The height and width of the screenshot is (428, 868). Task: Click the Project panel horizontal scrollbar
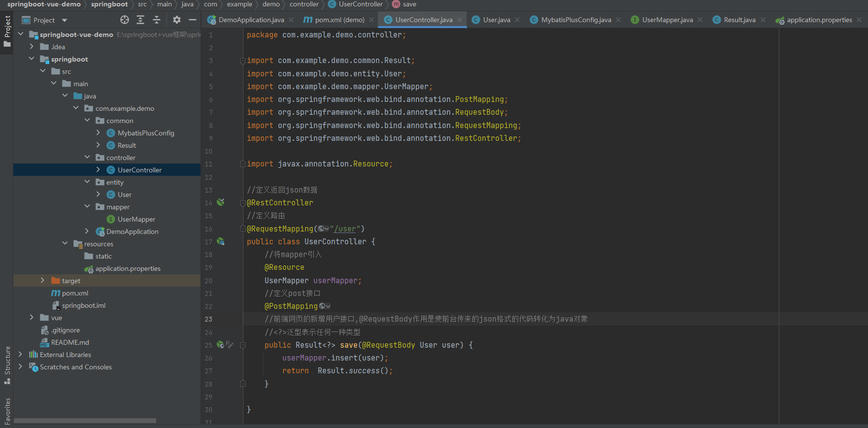click(85, 421)
